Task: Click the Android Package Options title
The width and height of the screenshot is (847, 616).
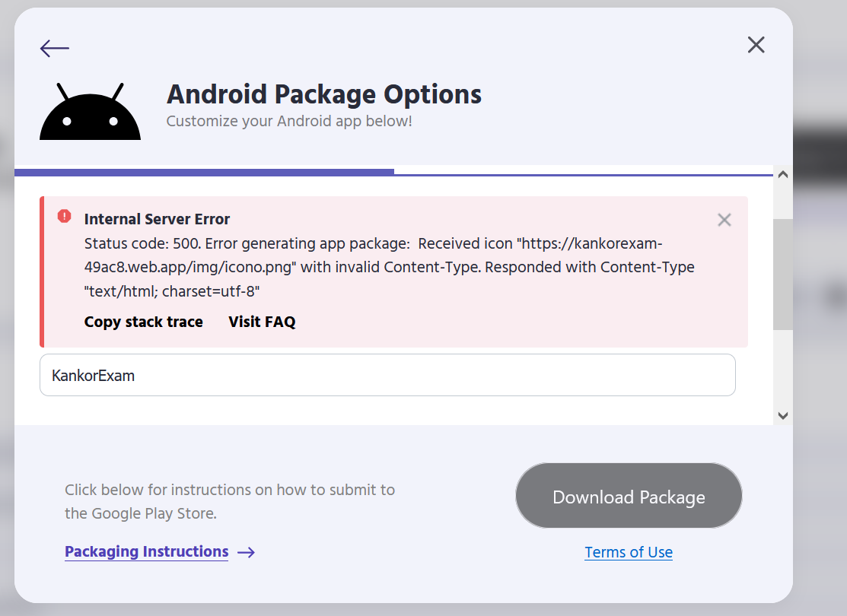Action: click(x=324, y=94)
